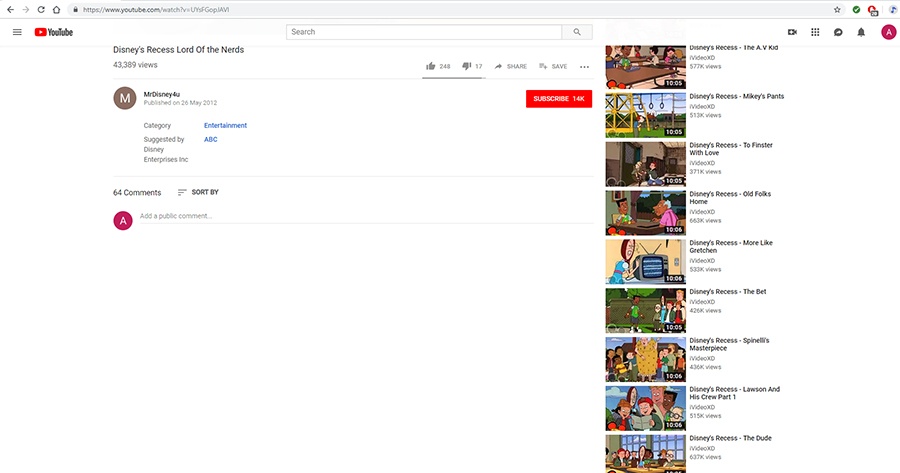Click the green checkmark extension icon
Screen dimensions: 900x473
click(856, 10)
